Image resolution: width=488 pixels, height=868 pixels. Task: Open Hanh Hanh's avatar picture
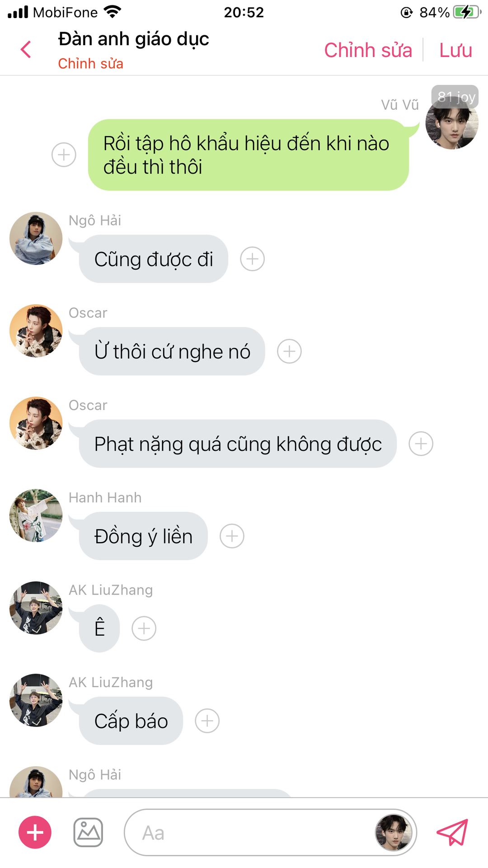36,515
